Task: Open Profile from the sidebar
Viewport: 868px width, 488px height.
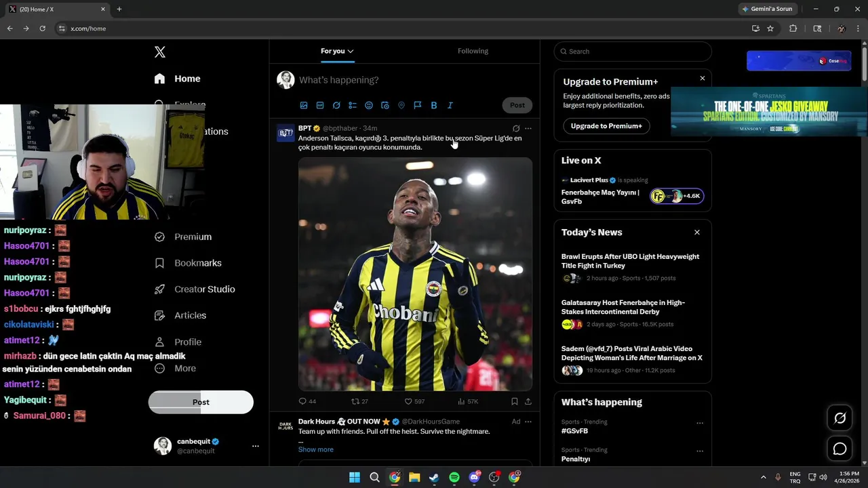Action: tap(178, 342)
